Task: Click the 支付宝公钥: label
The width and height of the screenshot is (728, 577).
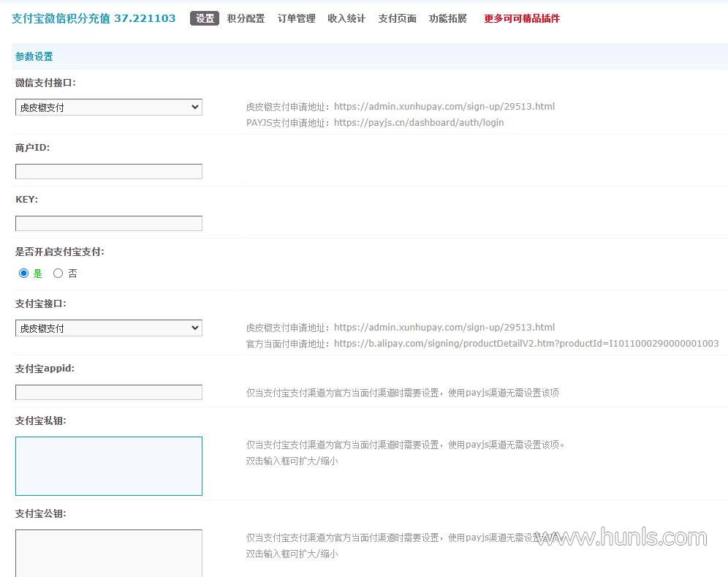Action: tap(41, 514)
